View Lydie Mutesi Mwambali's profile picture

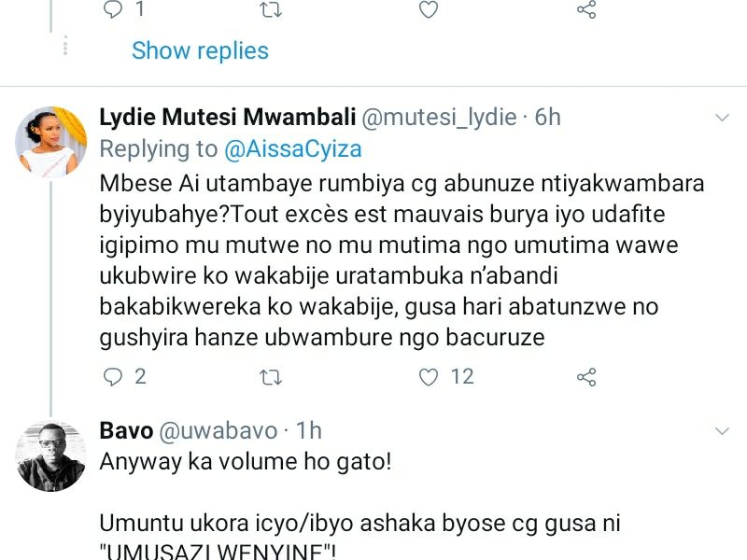click(x=50, y=141)
